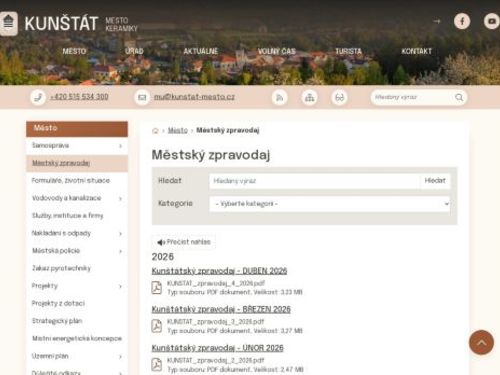
Task: Click the speaker icon in Přečíst nahlas
Action: 161,242
